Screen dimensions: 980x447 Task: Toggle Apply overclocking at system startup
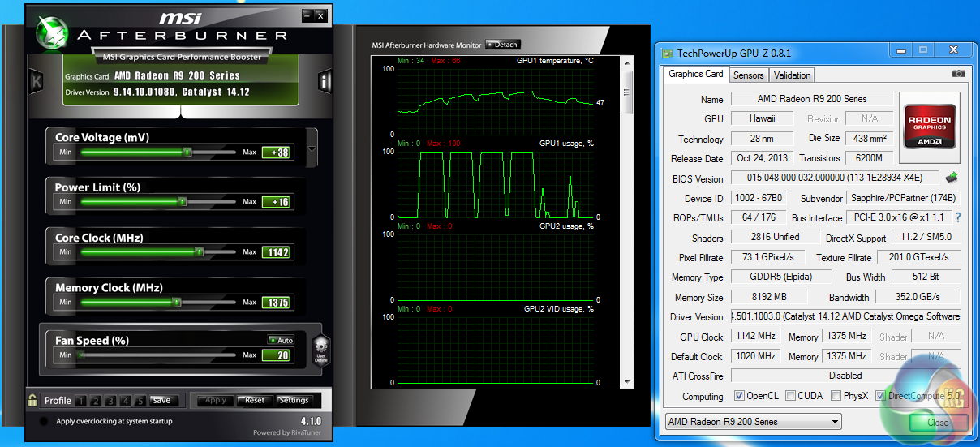[44, 421]
